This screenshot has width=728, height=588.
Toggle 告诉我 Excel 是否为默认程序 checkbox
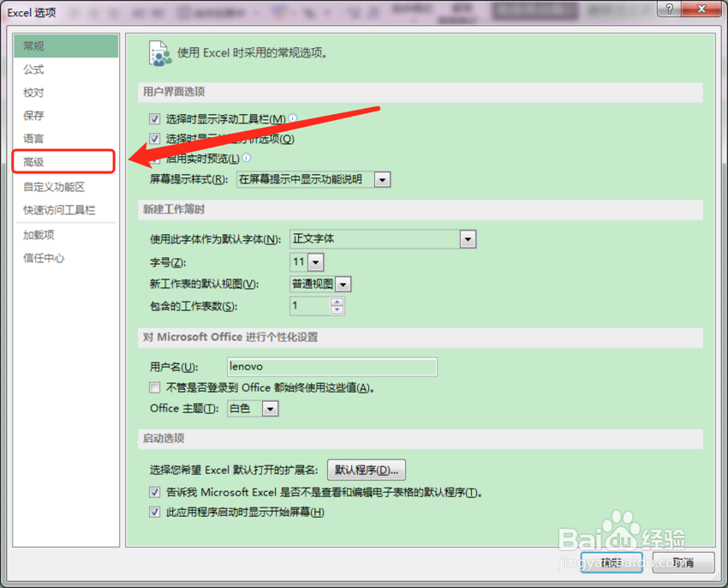[155, 492]
